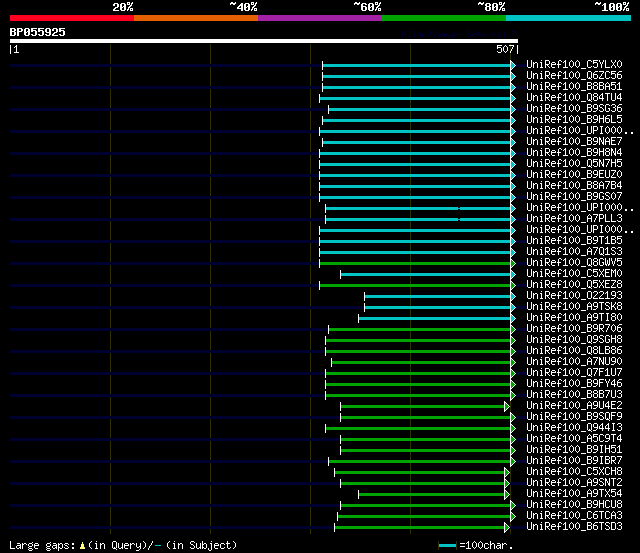Open the UniRef100_B9HCU8 hit label
This screenshot has width=640, height=553.
[x=574, y=505]
